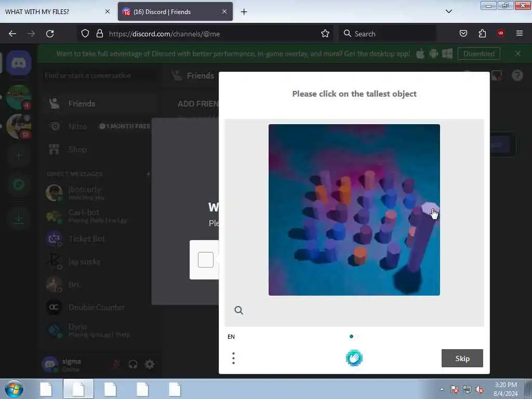This screenshot has width=532, height=399.
Task: Bookmark this page with the star icon
Action: pyautogui.click(x=325, y=34)
